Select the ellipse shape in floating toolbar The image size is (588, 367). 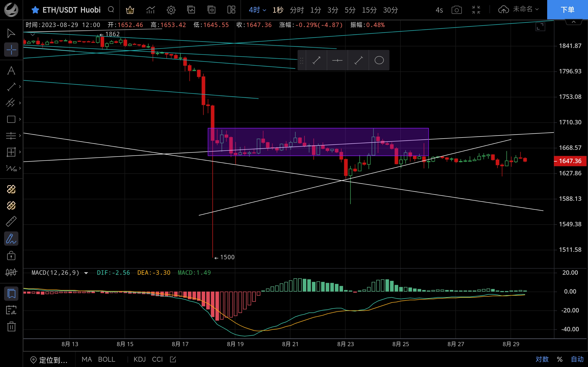point(379,60)
